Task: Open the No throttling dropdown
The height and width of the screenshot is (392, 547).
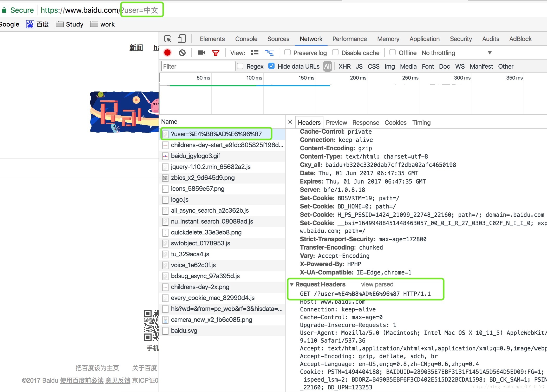Action: click(x=457, y=53)
